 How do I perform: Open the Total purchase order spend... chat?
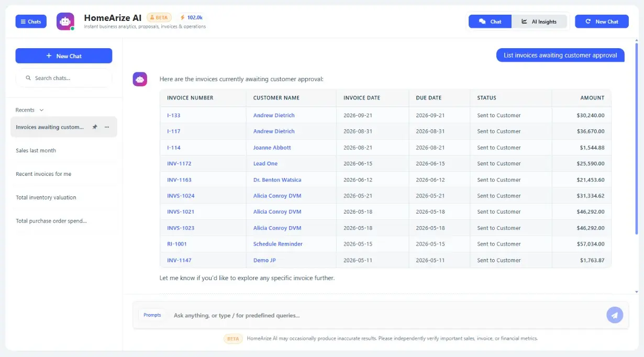(x=64, y=221)
